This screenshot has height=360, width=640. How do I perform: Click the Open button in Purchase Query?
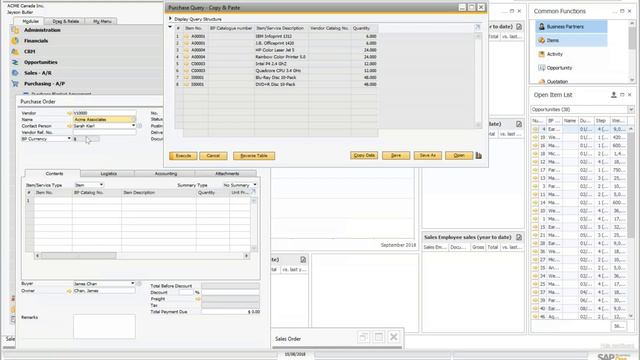[459, 156]
